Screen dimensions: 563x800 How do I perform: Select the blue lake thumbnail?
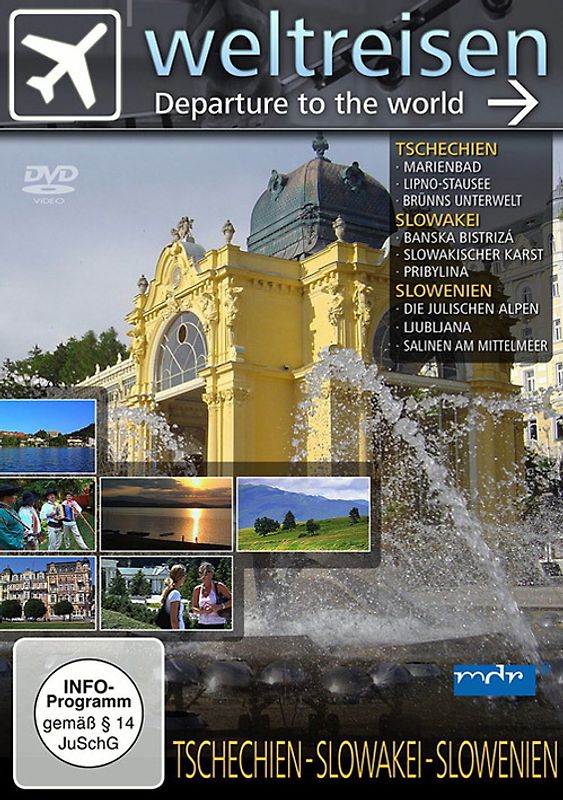click(47, 436)
